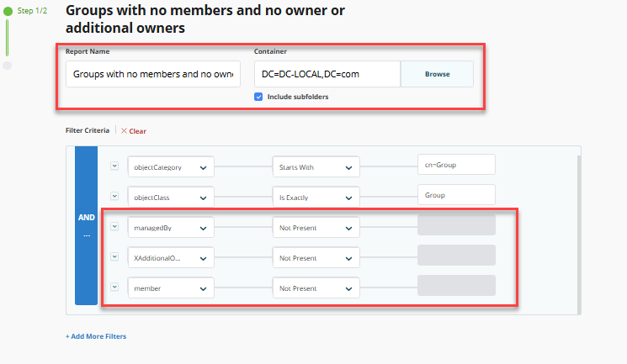The image size is (627, 364).
Task: Expand row options arrow for objectClass filter
Action: point(114,196)
